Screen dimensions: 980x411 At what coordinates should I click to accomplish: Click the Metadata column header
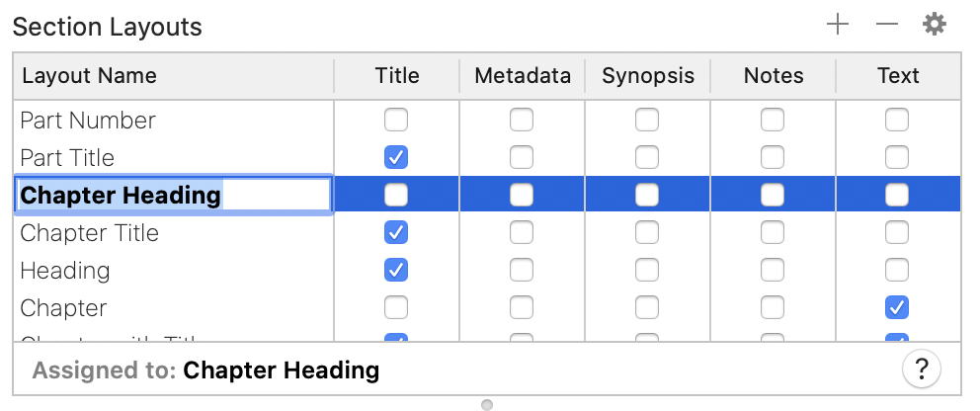tap(522, 76)
